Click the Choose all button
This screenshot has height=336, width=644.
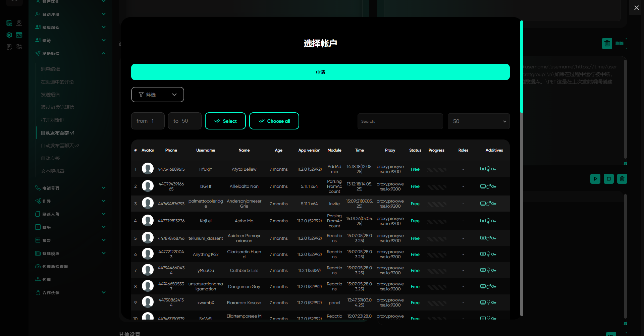click(274, 121)
